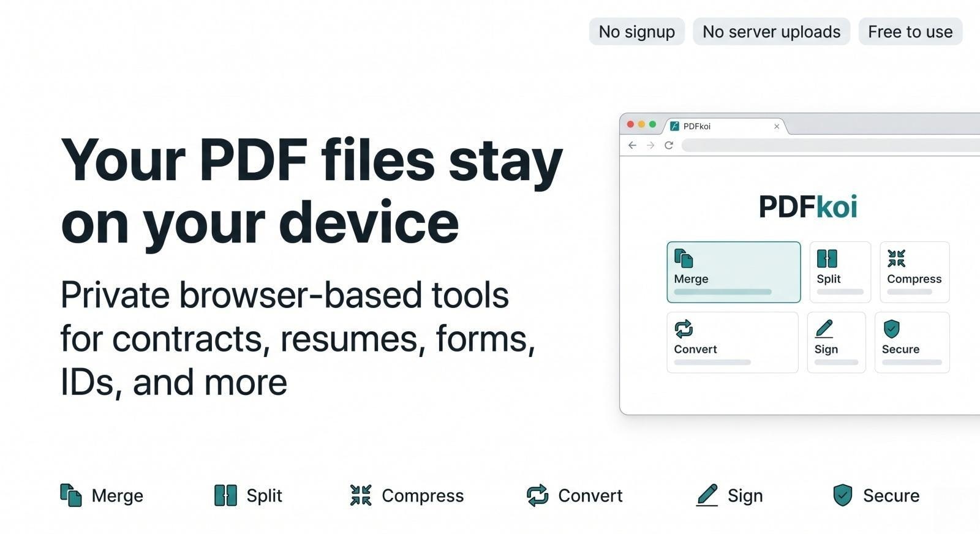Click the Convert arrows icon in the bottom row
Viewport: 980px width, 534px height.
[x=537, y=495]
